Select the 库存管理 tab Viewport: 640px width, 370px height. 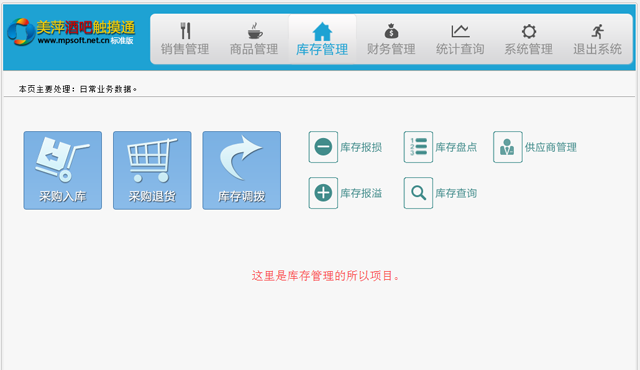click(x=322, y=40)
